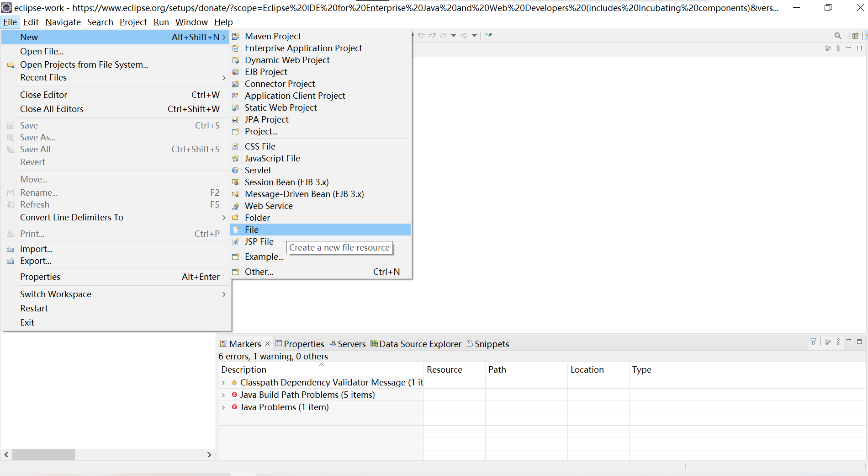This screenshot has height=476, width=868.
Task: Click the right arrow of the horizontal scrollbar
Action: click(x=209, y=455)
